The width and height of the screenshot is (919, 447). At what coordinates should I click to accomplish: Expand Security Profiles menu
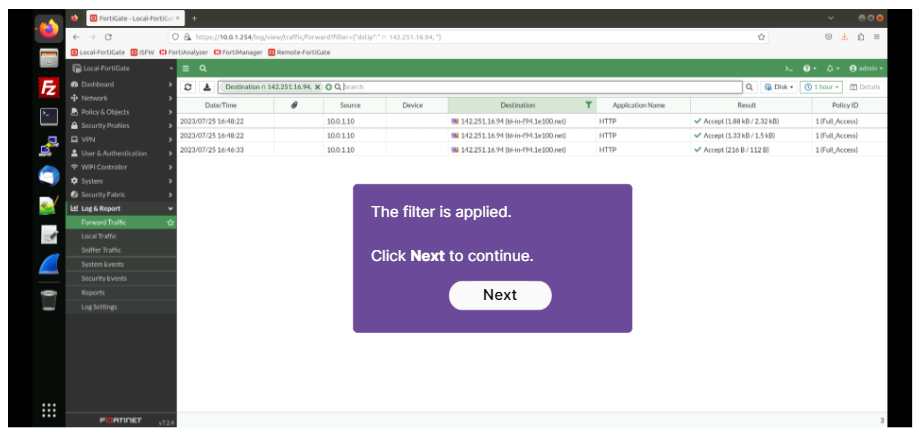pos(121,126)
